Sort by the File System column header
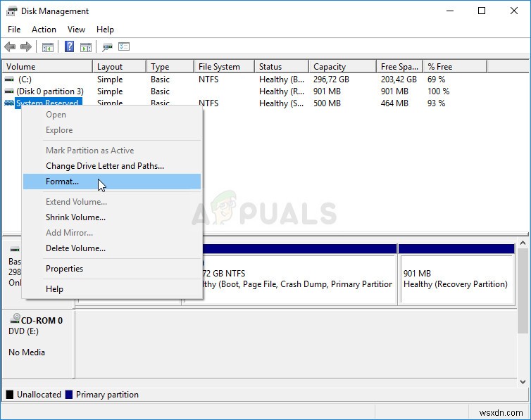Image resolution: width=531 pixels, height=420 pixels. pos(224,67)
